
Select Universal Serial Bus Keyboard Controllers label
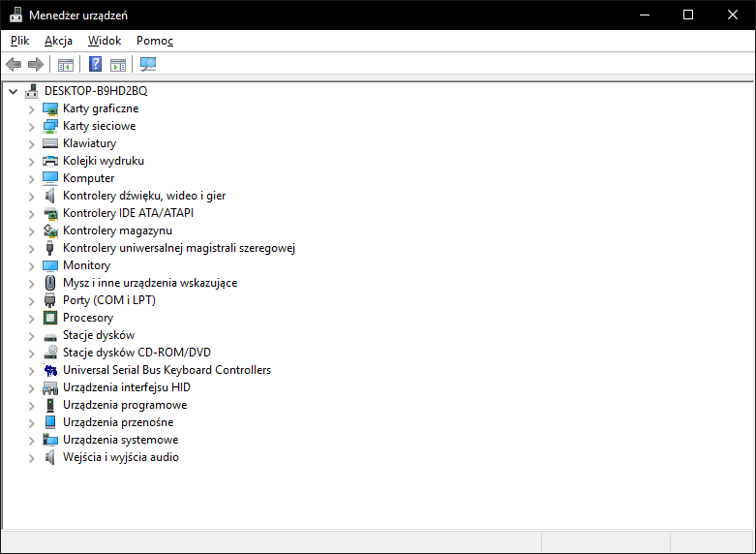(166, 370)
